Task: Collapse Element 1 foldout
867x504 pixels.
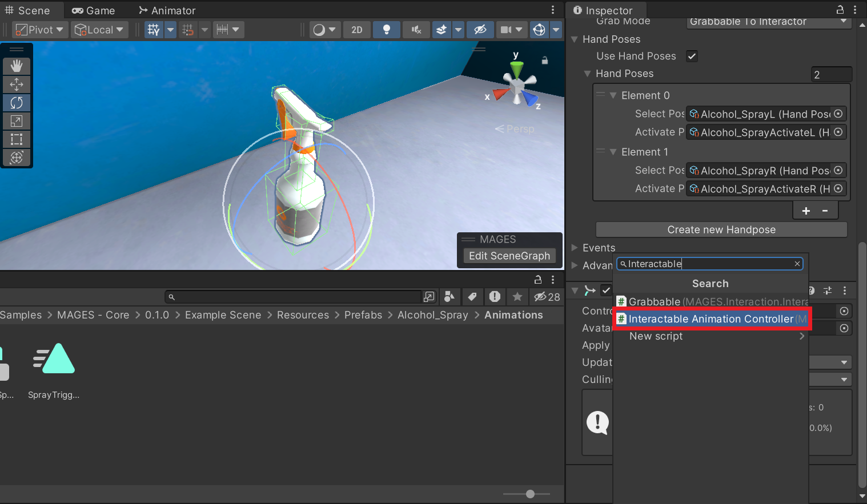Action: tap(613, 152)
